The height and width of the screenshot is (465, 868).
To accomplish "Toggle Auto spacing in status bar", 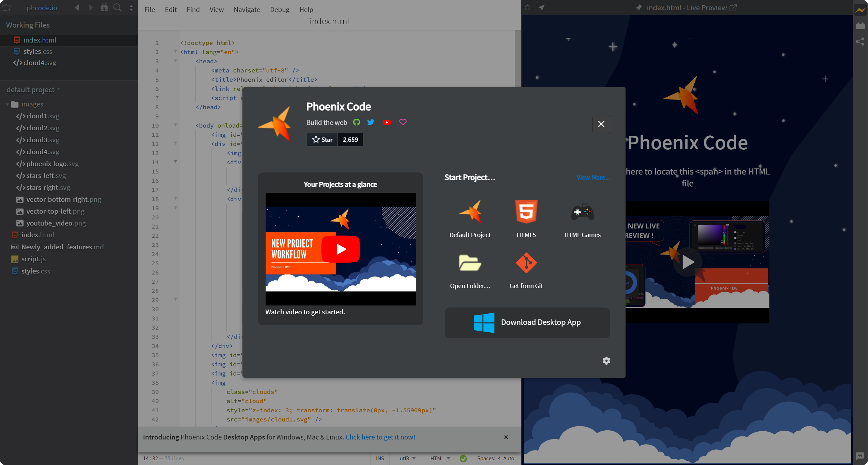I will click(x=508, y=458).
